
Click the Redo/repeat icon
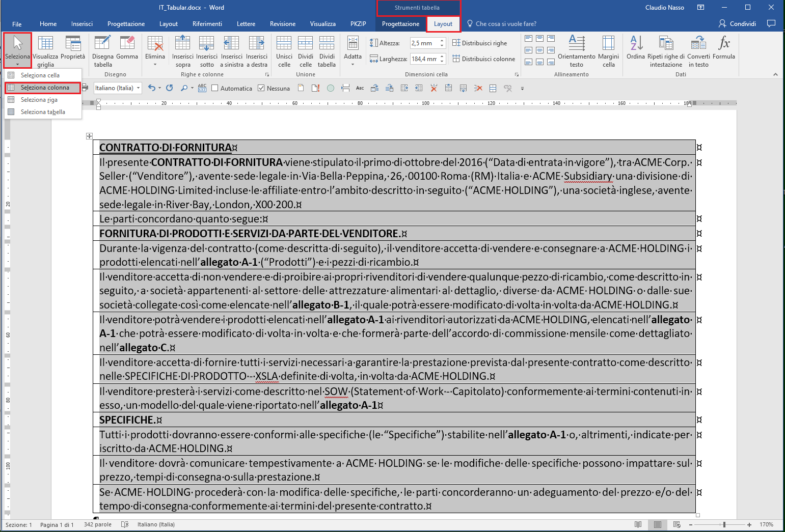coord(170,88)
